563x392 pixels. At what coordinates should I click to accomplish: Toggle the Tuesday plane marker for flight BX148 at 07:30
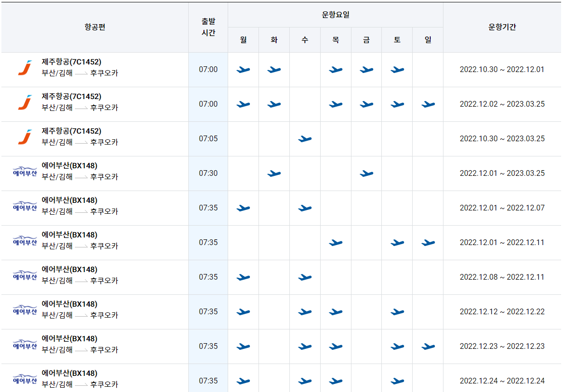(274, 173)
